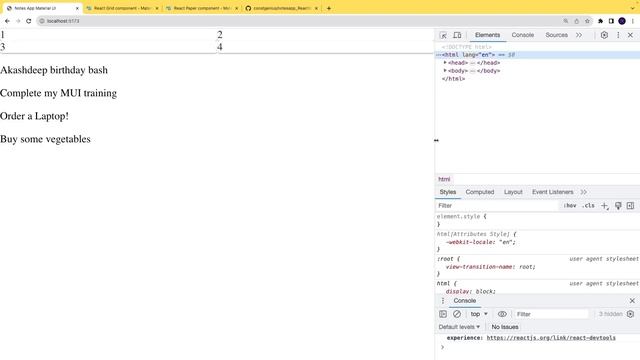Toggle computed styles sidebar icon
Screen dimensions: 640x360
pos(630,206)
